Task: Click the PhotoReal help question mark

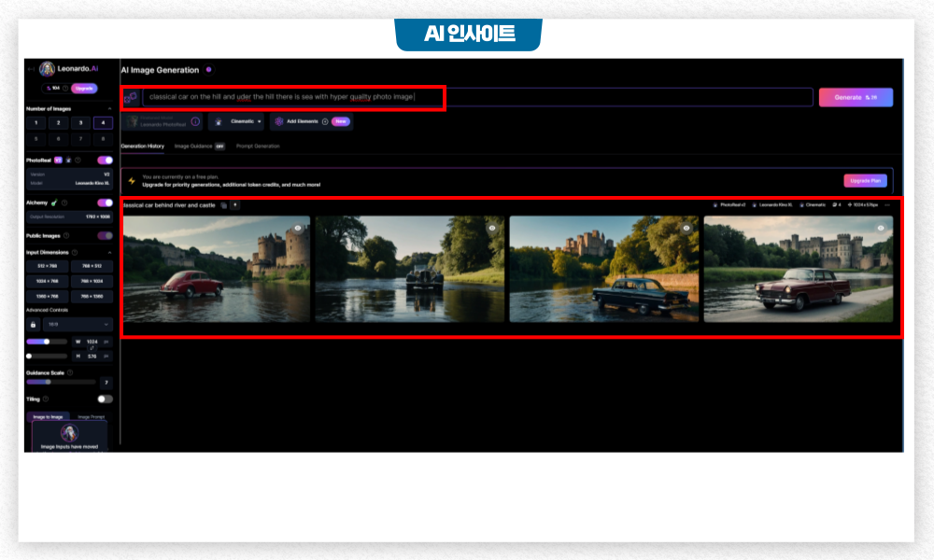Action: click(x=78, y=161)
